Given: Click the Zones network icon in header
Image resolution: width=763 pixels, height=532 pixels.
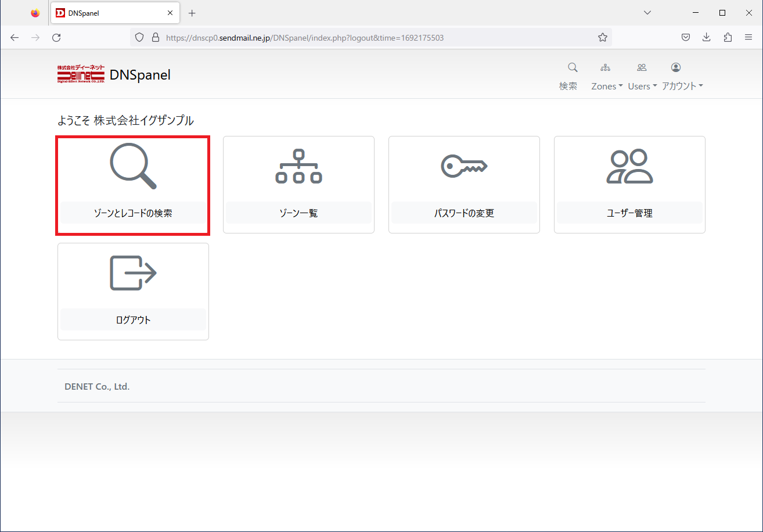Looking at the screenshot, I should coord(605,67).
